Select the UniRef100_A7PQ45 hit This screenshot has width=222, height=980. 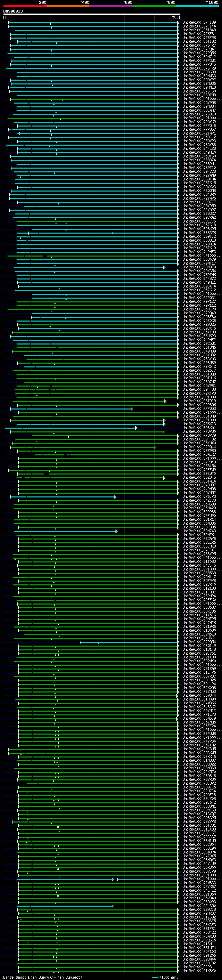click(199, 64)
